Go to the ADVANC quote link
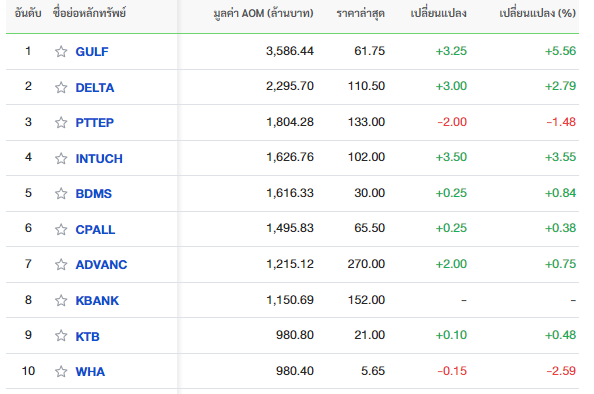594x394 pixels. [x=102, y=264]
